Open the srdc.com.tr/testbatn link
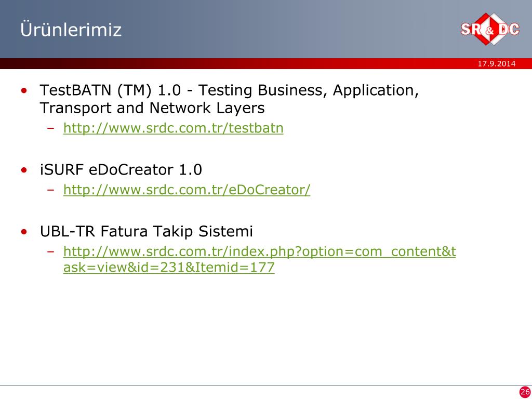532x399 pixels. [173, 128]
